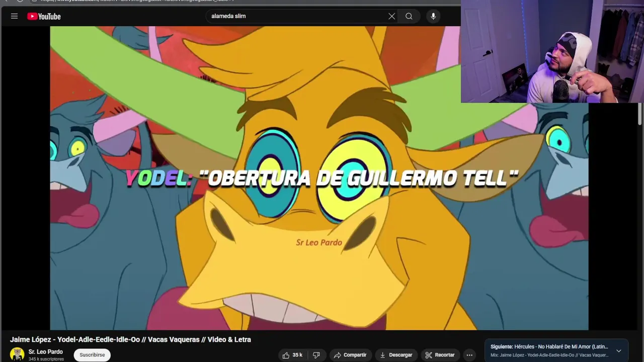Click the Siguiente: Hércules next-video title
The height and width of the screenshot is (362, 644).
pyautogui.click(x=549, y=346)
